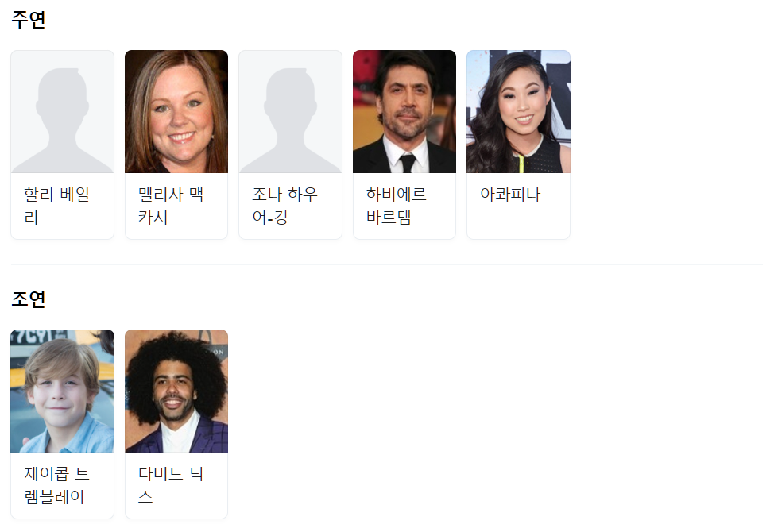Click the placeholder avatar above 조나 하우어-킹
This screenshot has width=774, height=532.
point(290,111)
